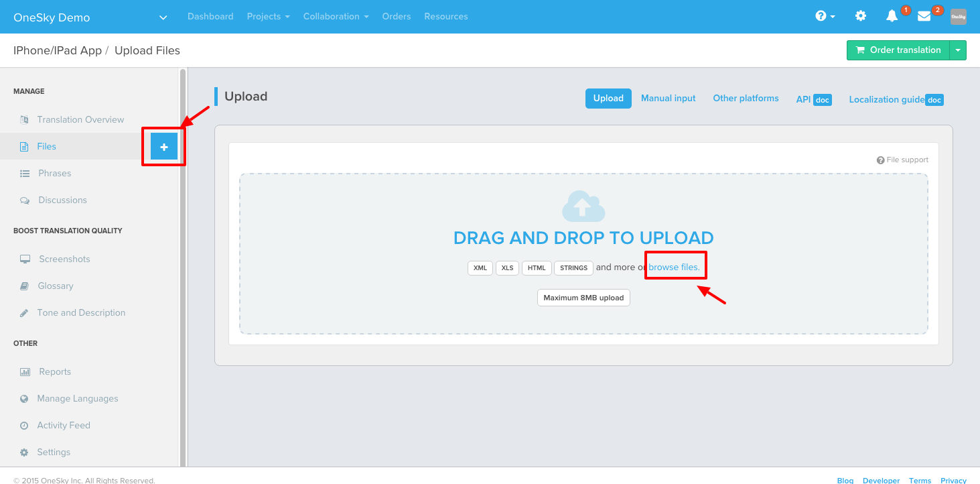Click the Files document icon

click(x=24, y=146)
